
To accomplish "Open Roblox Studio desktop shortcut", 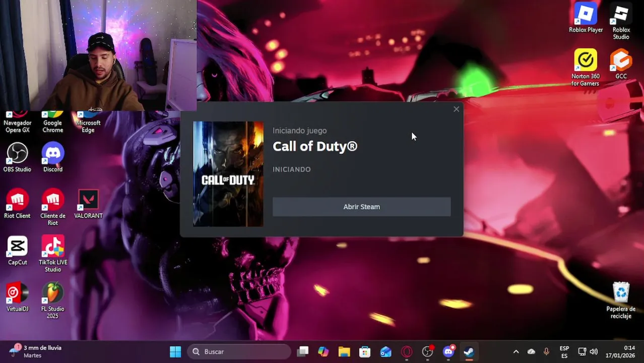I will pos(621,22).
